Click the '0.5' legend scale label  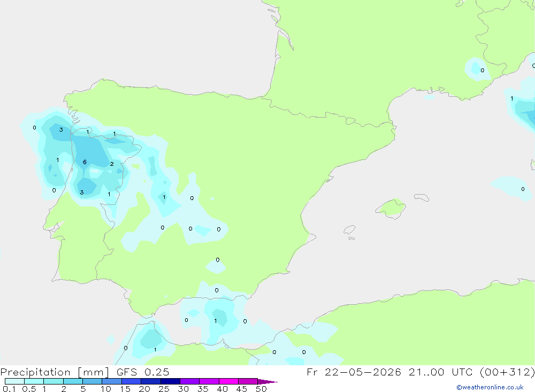(x=29, y=389)
